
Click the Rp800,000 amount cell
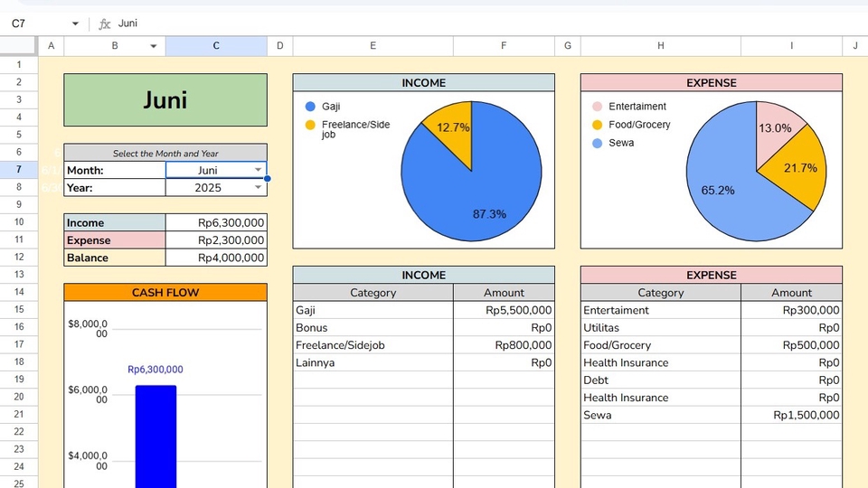tap(504, 345)
